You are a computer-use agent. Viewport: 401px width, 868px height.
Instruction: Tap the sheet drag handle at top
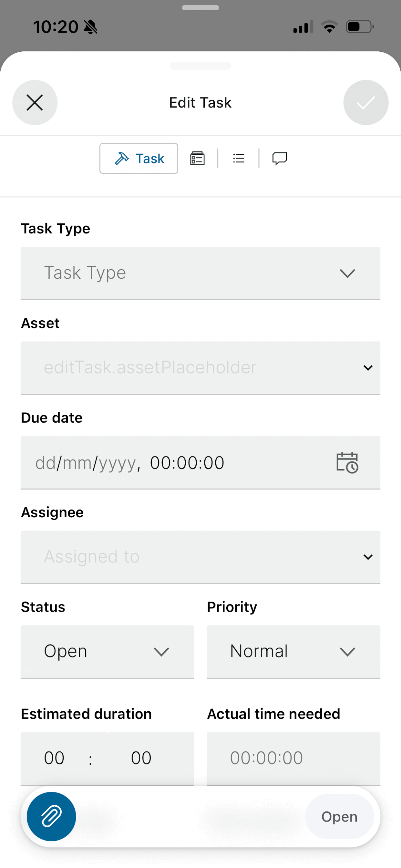(x=200, y=65)
